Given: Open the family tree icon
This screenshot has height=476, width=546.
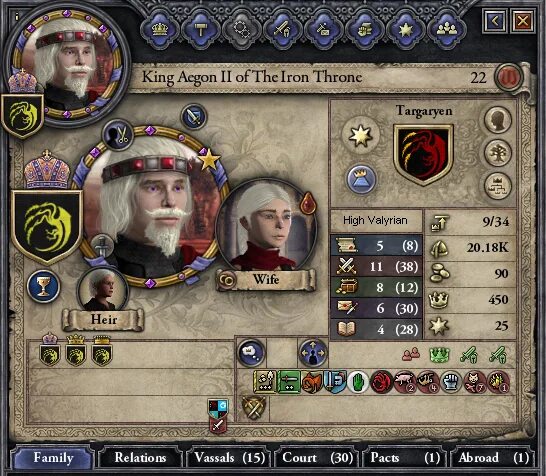Looking at the screenshot, I should coord(498,153).
